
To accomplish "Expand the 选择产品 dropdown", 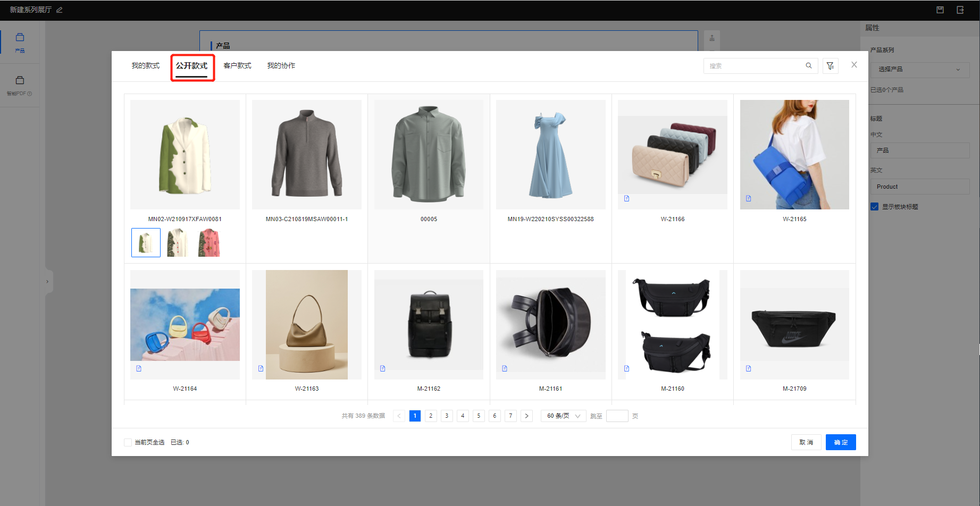I will click(x=919, y=70).
